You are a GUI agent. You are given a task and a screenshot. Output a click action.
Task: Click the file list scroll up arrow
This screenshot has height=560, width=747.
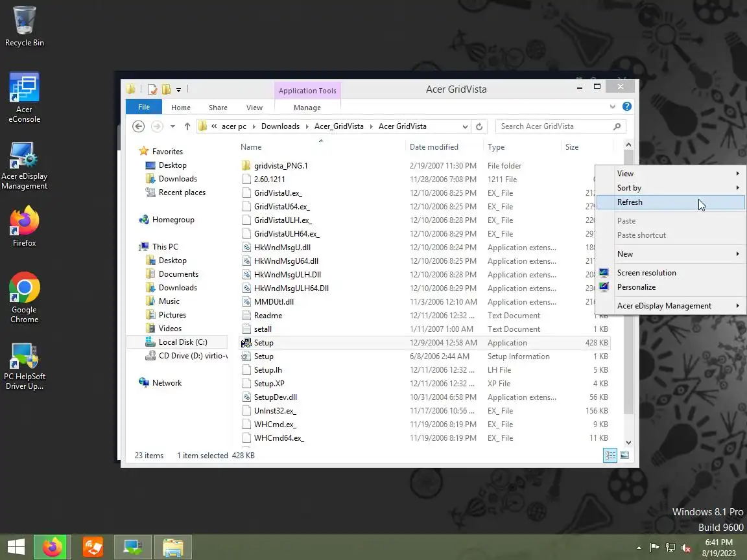click(628, 145)
